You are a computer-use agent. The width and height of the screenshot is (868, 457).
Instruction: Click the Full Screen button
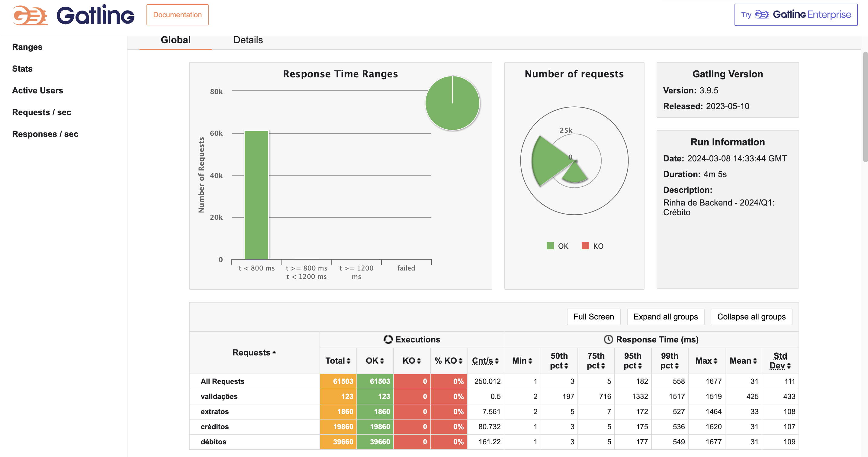click(593, 317)
